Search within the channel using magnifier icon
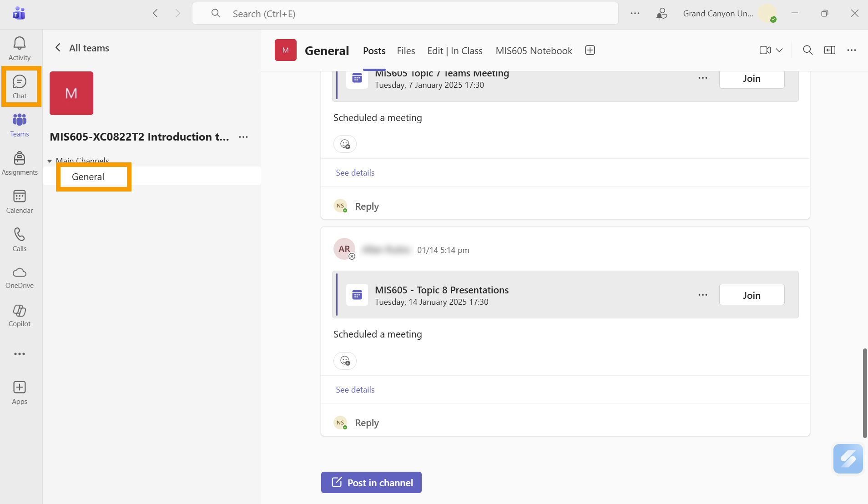This screenshot has width=868, height=504. click(807, 50)
